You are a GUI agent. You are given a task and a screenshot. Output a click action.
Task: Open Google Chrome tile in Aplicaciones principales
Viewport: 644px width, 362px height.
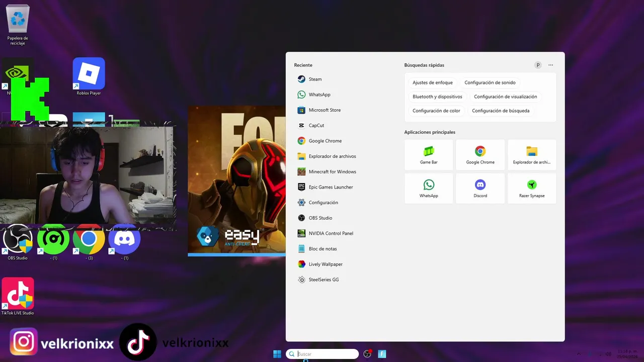point(480,155)
